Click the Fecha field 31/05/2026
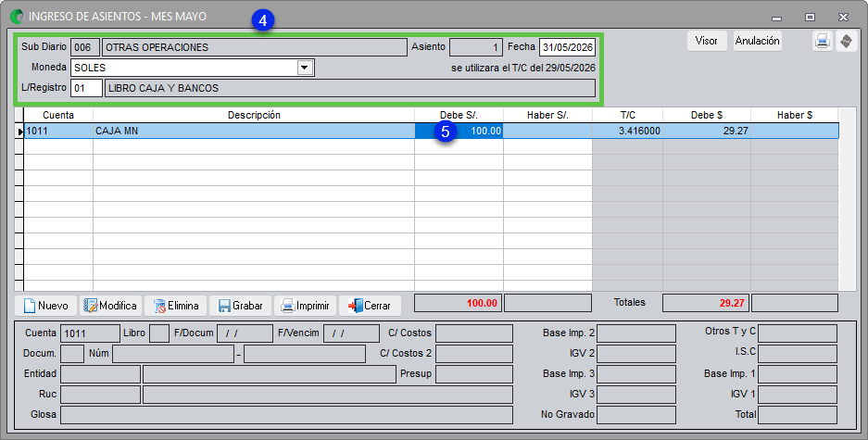The image size is (868, 440). coord(568,47)
